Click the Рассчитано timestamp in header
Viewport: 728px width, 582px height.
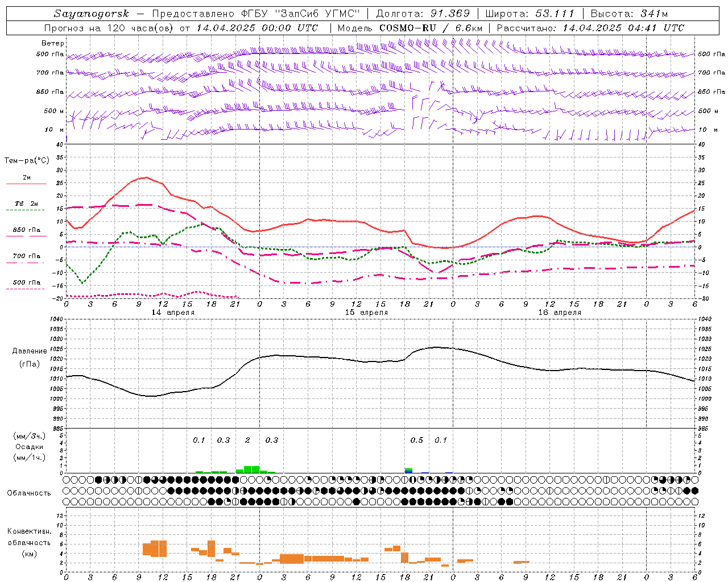pyautogui.click(x=590, y=28)
